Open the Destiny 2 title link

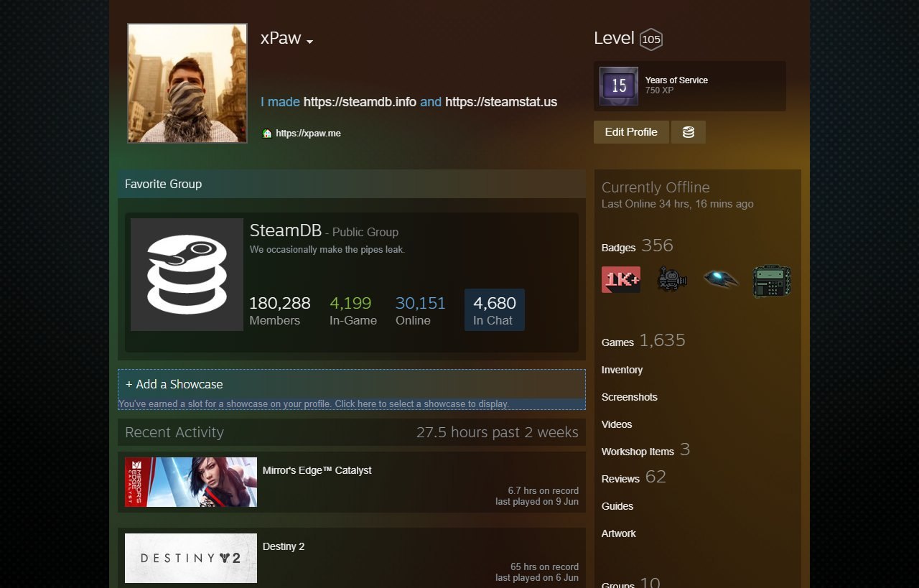click(x=284, y=546)
